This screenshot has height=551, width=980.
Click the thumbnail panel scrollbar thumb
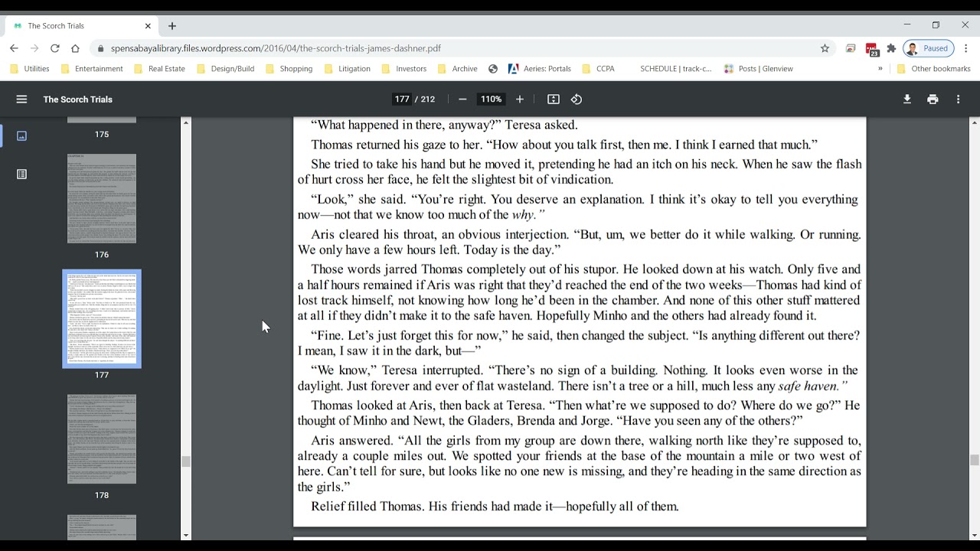pos(185,461)
